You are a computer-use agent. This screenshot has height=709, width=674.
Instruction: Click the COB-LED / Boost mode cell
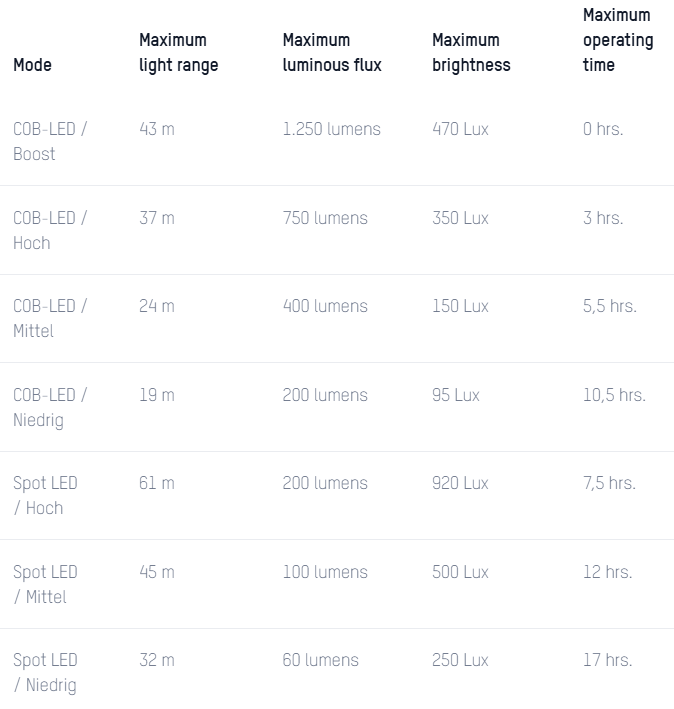(50, 142)
